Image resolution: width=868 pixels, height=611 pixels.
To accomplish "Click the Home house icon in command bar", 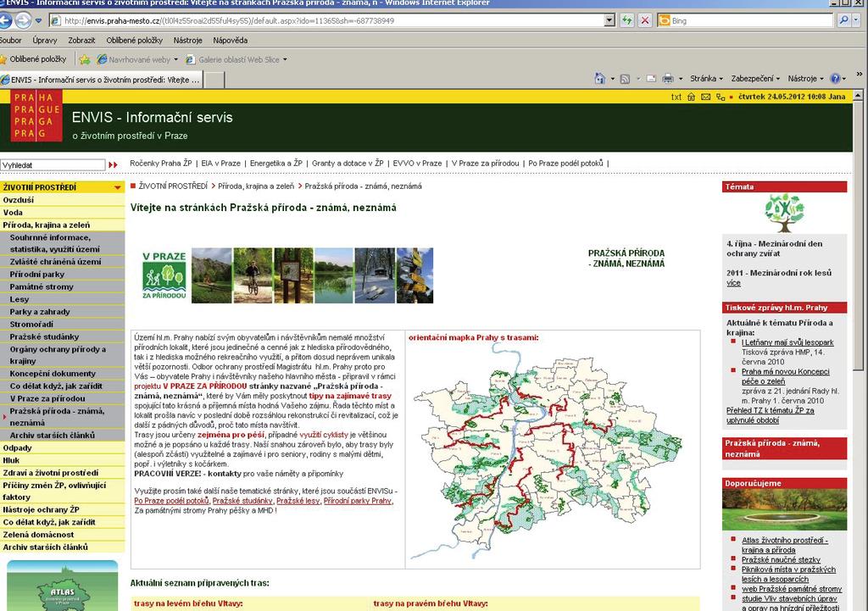I will coord(600,79).
